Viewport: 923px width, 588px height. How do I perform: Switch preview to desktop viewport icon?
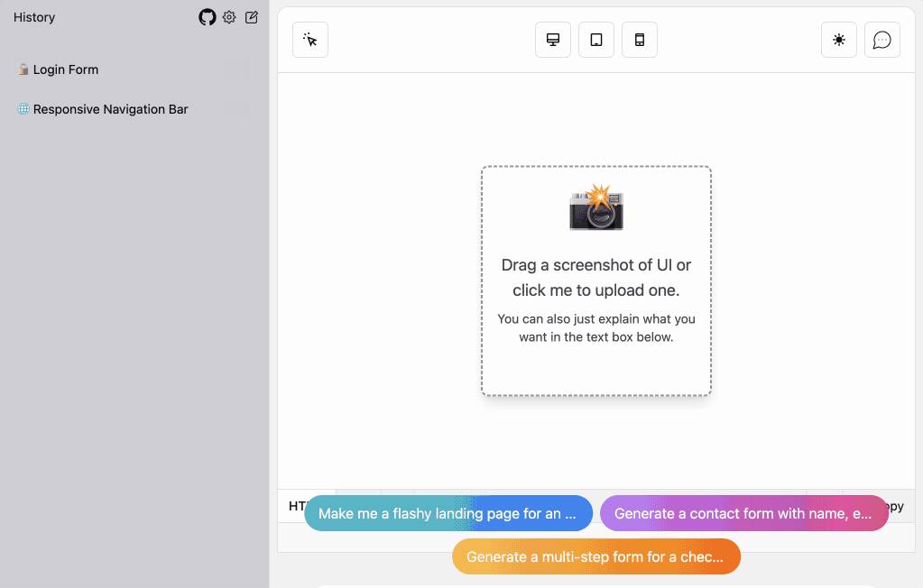[x=552, y=40]
